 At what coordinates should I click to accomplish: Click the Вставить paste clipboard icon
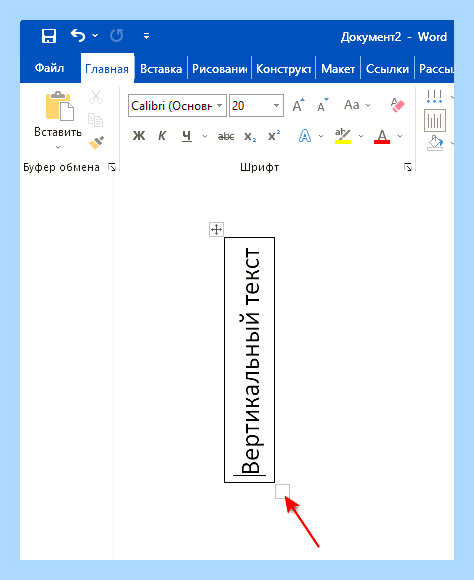coord(59,106)
